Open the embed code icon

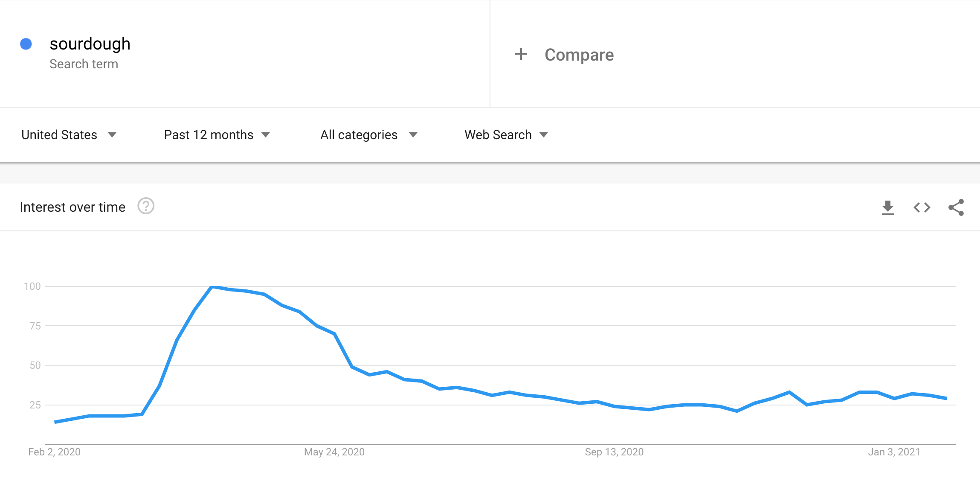point(922,207)
